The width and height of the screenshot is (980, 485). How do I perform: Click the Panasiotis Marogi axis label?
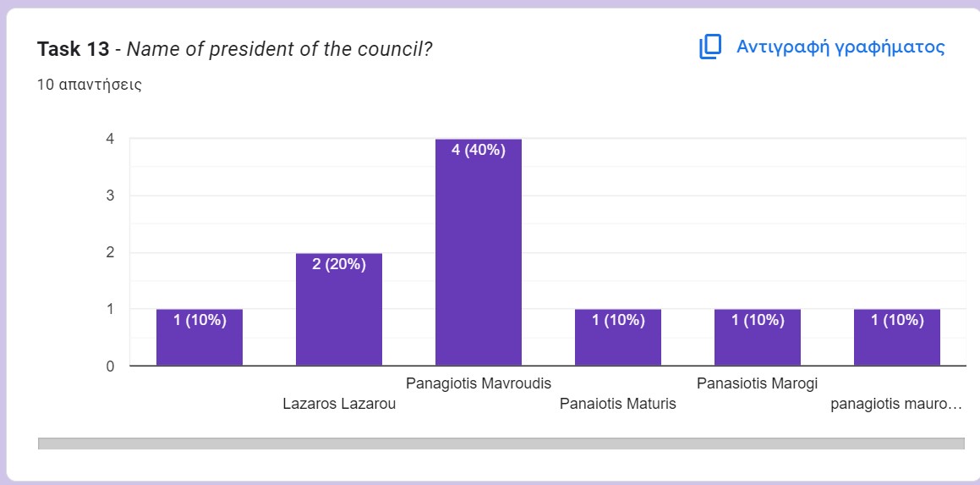pyautogui.click(x=757, y=383)
